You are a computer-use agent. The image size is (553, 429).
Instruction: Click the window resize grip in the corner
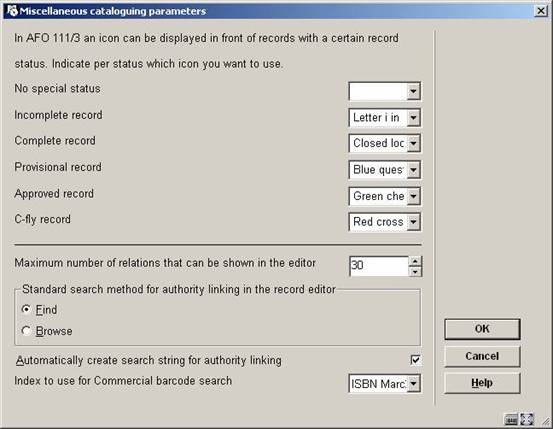coord(546,421)
